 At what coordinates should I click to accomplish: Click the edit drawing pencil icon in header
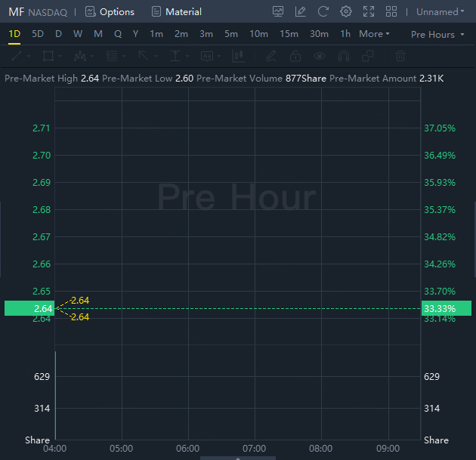[x=300, y=12]
